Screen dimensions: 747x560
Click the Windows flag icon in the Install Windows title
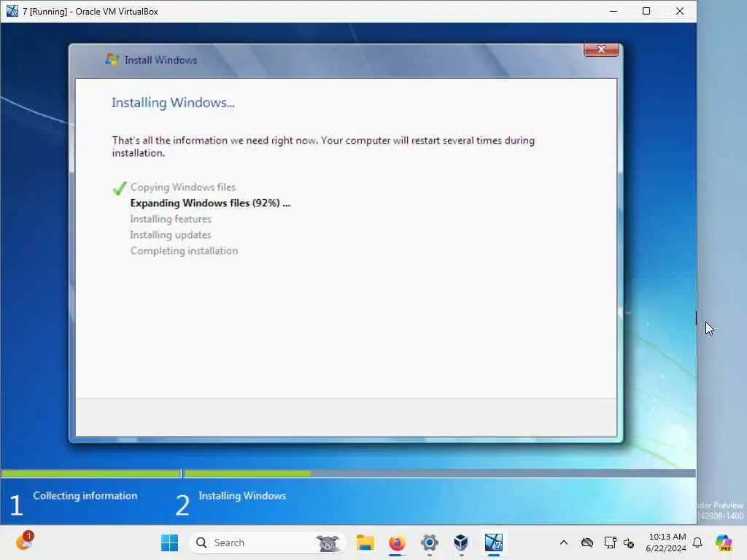click(x=112, y=60)
